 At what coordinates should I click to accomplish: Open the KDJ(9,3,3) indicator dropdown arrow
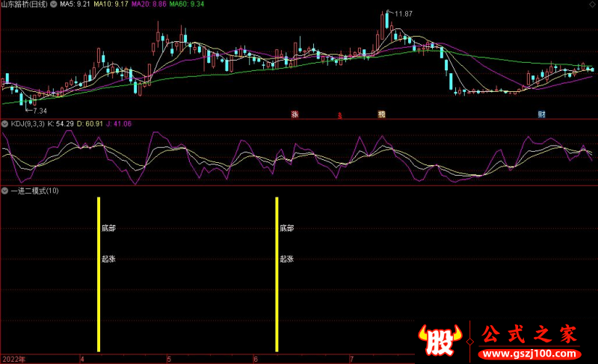point(5,123)
